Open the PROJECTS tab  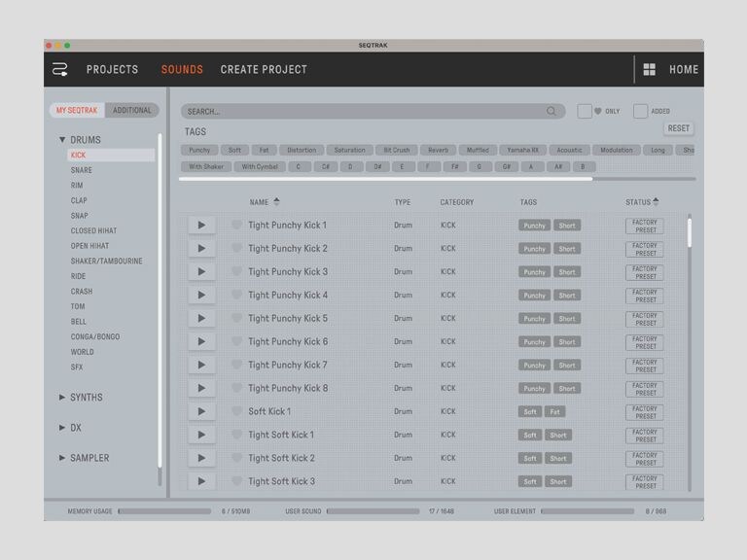(x=113, y=70)
